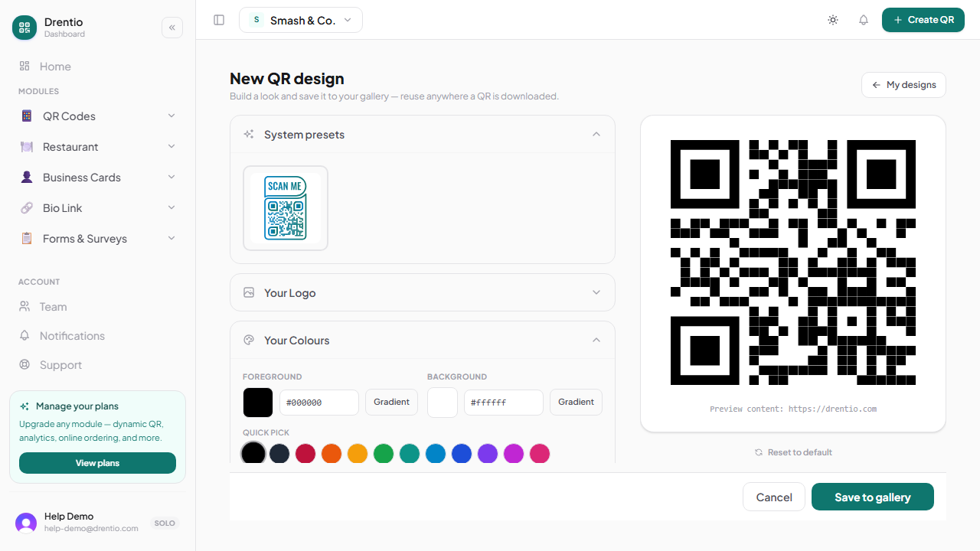Click the sparkle icon beside System presets
The image size is (980, 551).
tap(249, 135)
